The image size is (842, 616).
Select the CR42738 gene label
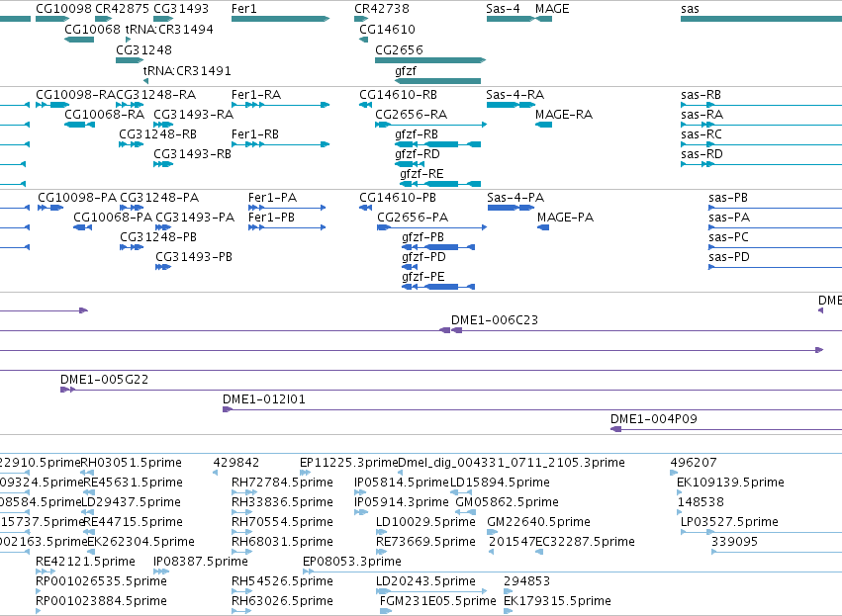pos(381,9)
